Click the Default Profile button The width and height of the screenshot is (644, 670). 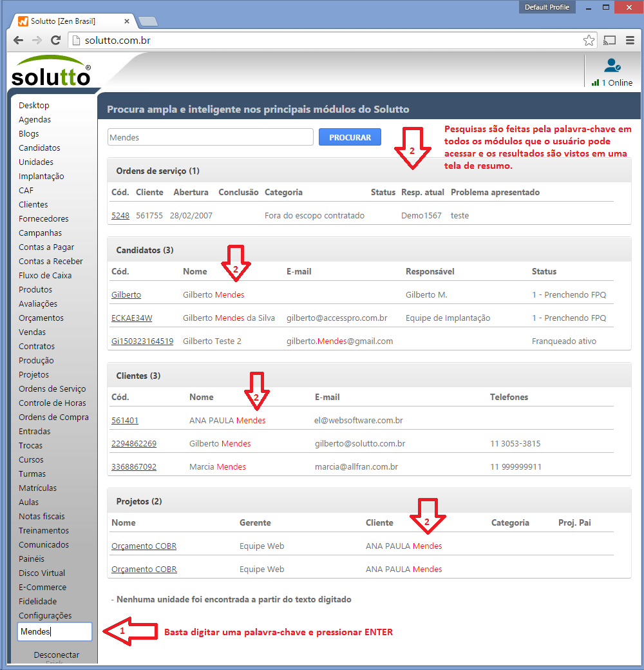point(547,7)
